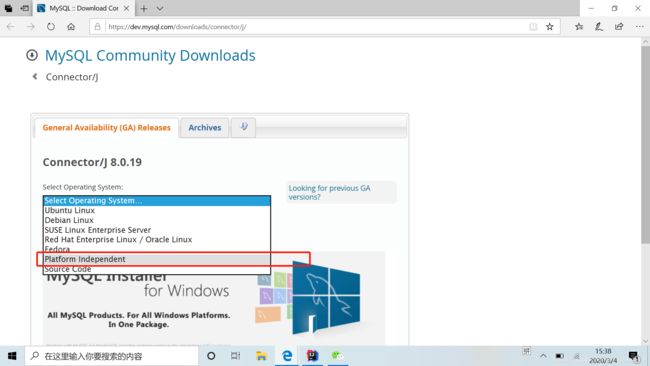
Task: Show tab previews chevron
Action: coord(160,8)
